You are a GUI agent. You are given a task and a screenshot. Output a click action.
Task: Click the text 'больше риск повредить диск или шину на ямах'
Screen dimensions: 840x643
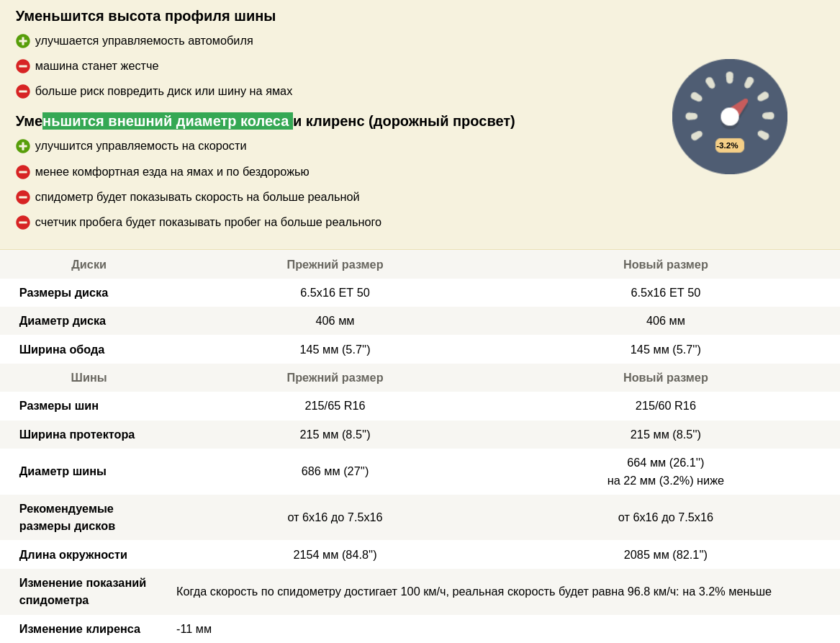point(164,91)
